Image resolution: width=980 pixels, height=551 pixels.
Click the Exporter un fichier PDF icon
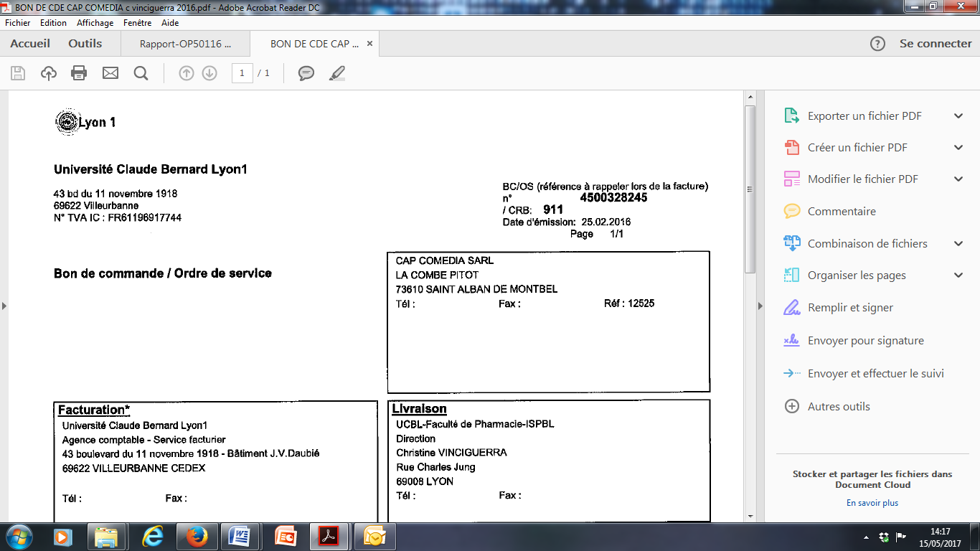point(791,116)
